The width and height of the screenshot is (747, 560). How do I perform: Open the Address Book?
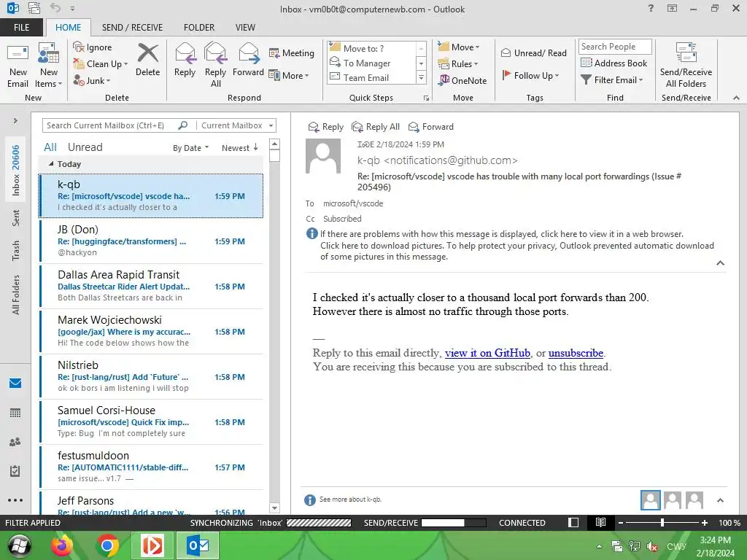(614, 63)
